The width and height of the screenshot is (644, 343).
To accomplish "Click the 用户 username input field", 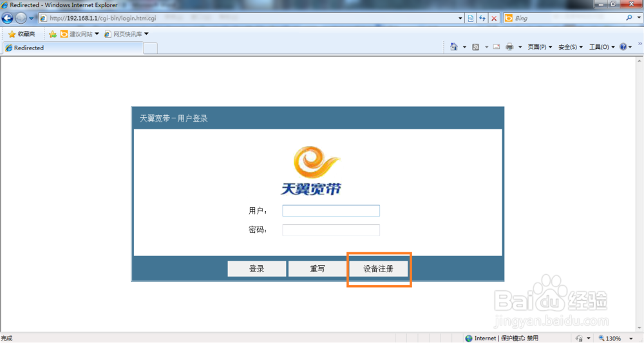I will click(331, 211).
